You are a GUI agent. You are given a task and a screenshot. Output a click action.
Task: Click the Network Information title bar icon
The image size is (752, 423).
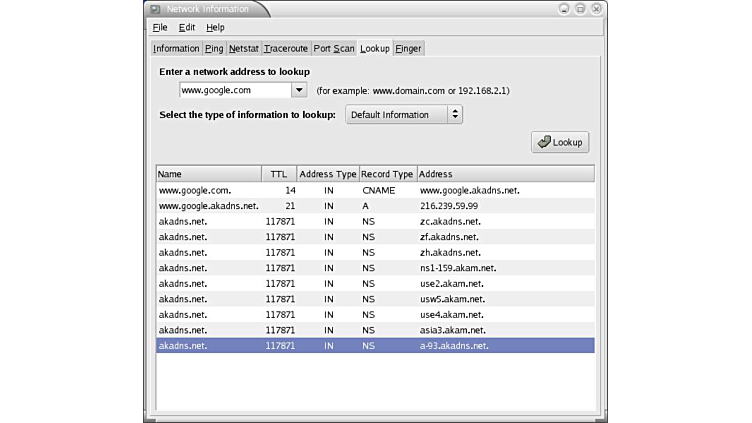point(155,8)
